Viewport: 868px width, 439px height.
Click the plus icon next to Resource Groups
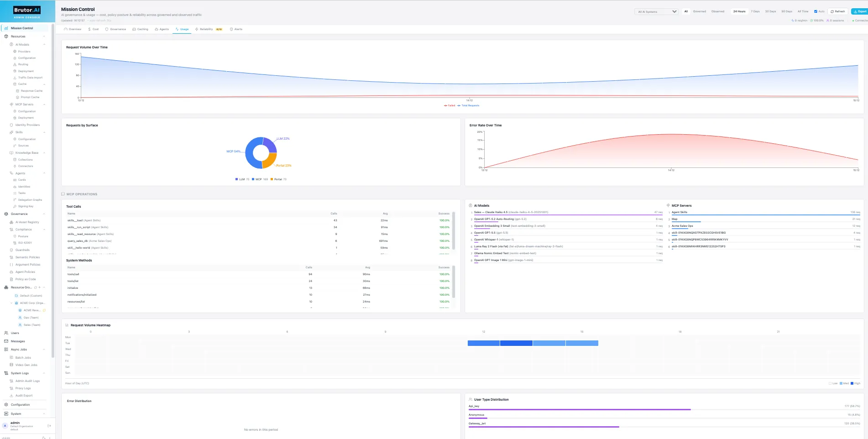[40, 287]
